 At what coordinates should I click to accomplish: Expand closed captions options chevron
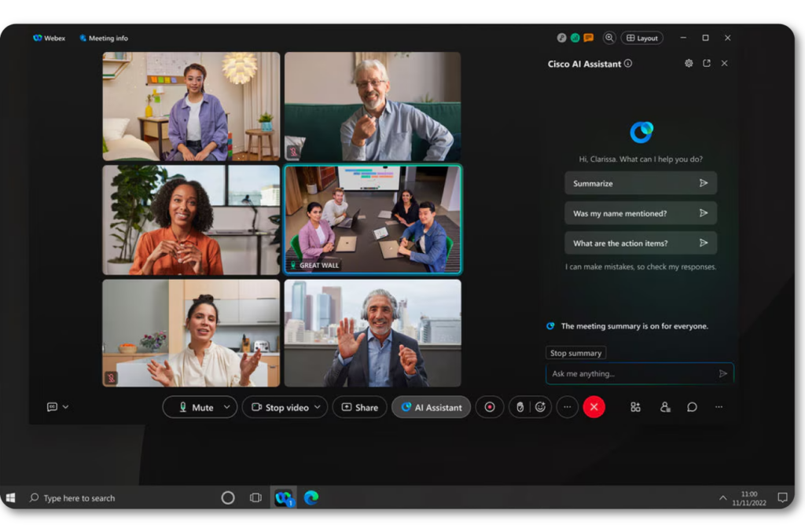(66, 407)
